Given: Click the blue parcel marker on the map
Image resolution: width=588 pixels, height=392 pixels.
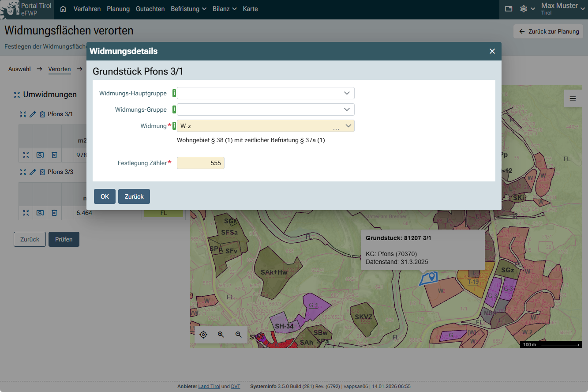Looking at the screenshot, I should [432, 277].
